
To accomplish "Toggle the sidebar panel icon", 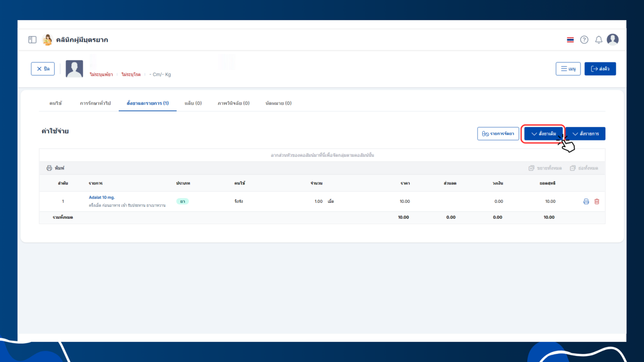I will pos(32,40).
